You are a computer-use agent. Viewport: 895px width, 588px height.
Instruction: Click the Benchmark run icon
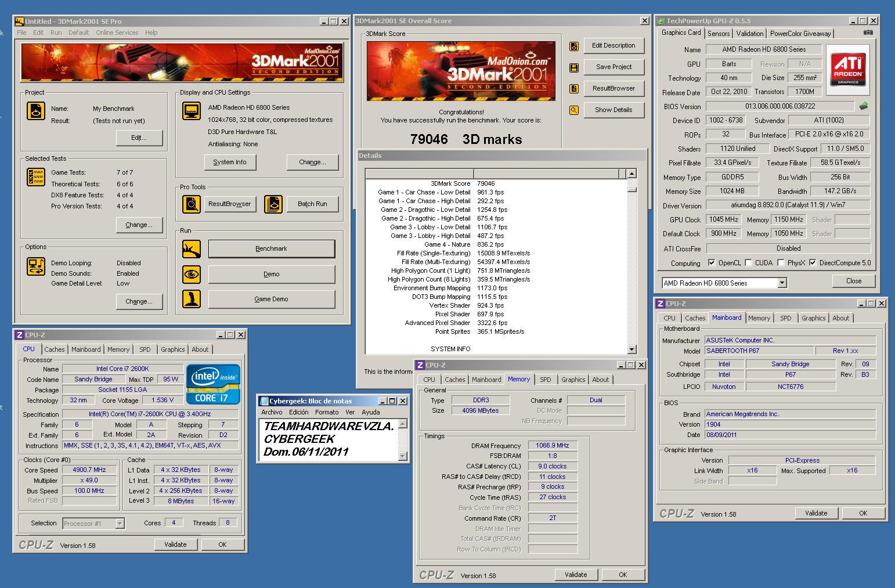coord(192,248)
